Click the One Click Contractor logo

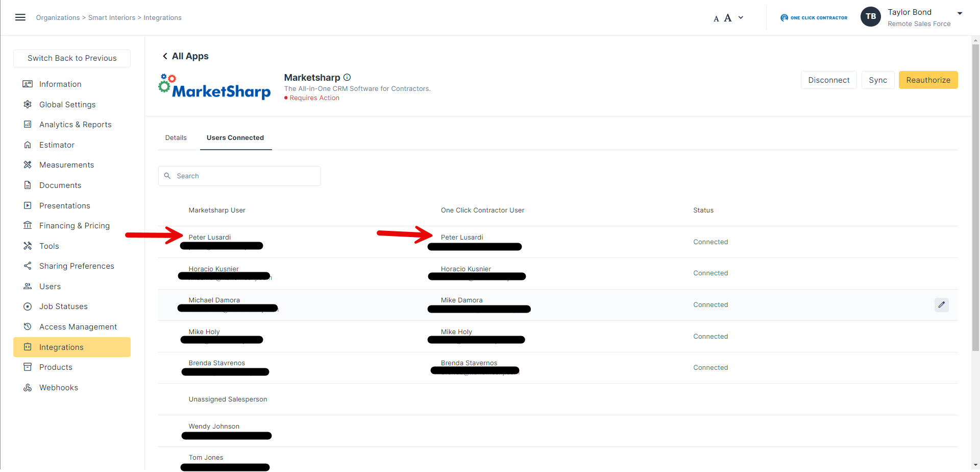(814, 17)
